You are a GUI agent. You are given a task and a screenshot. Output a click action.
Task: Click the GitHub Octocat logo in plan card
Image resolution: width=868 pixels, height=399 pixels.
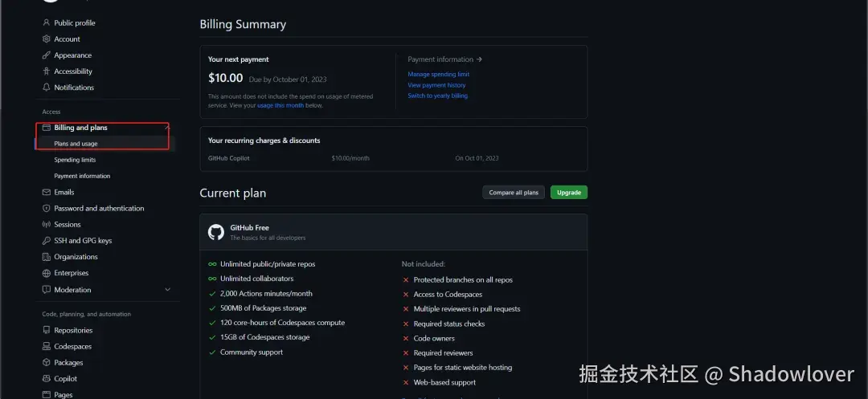coord(216,232)
